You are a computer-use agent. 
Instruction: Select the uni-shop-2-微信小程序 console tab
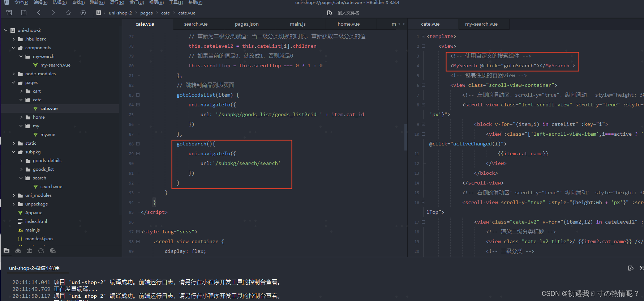coord(34,268)
